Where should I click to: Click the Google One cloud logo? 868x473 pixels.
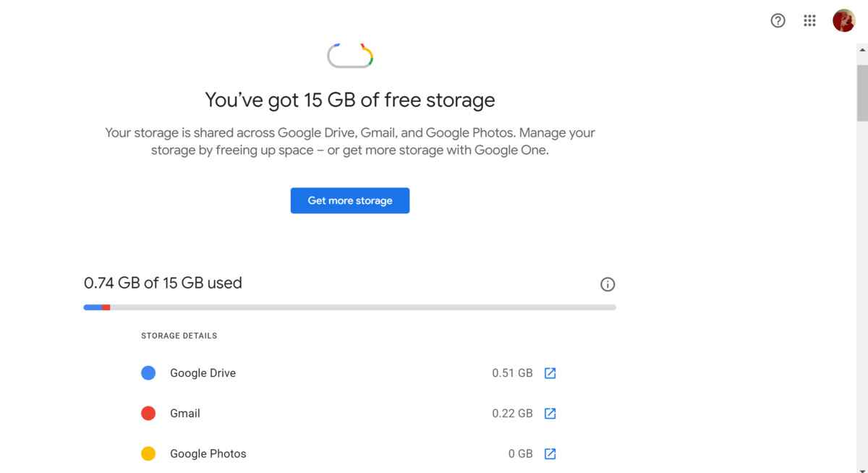[350, 56]
